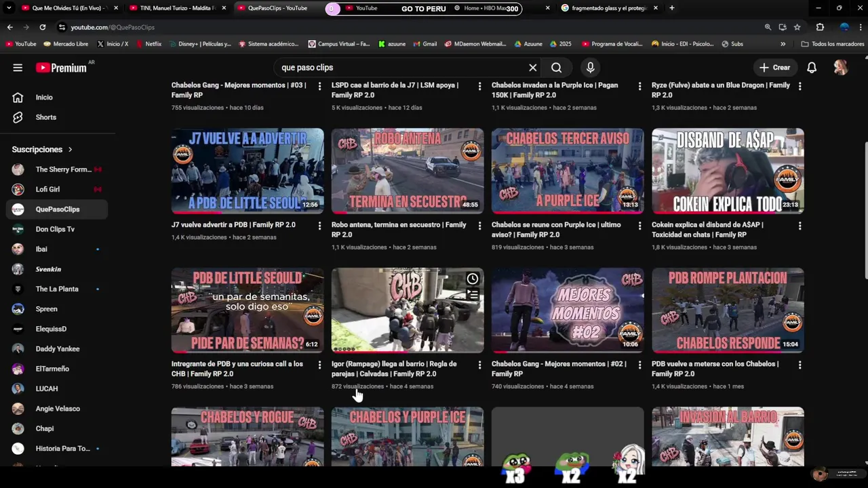Play Disband de A$AP thumbnail

728,171
